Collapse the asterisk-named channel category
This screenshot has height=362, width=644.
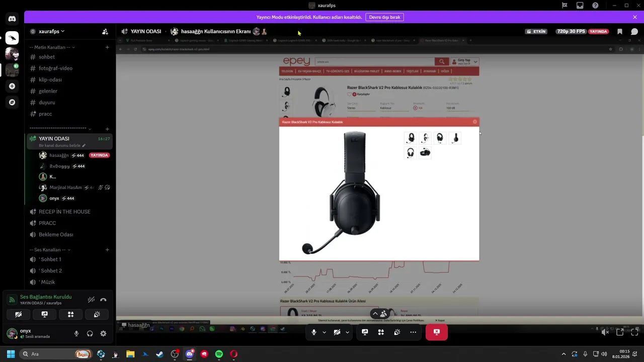60,129
